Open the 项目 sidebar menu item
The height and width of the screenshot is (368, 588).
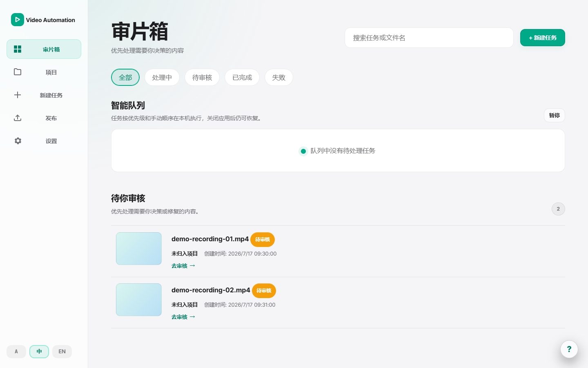(44, 72)
